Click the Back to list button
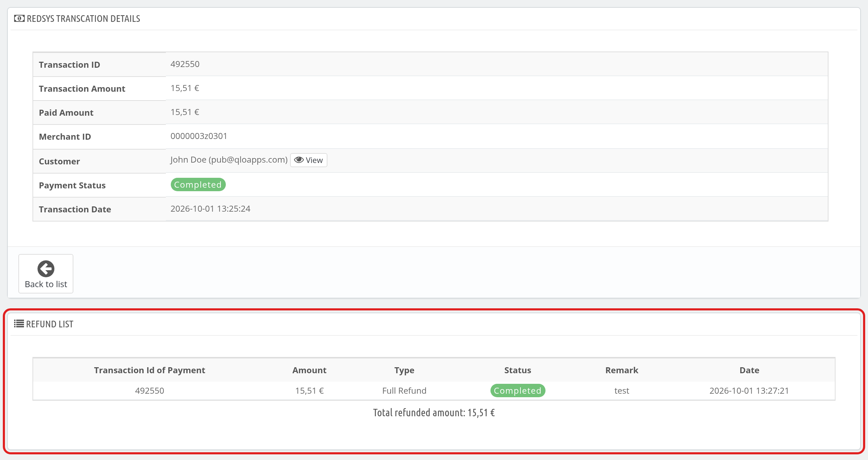This screenshot has height=460, width=868. (46, 274)
